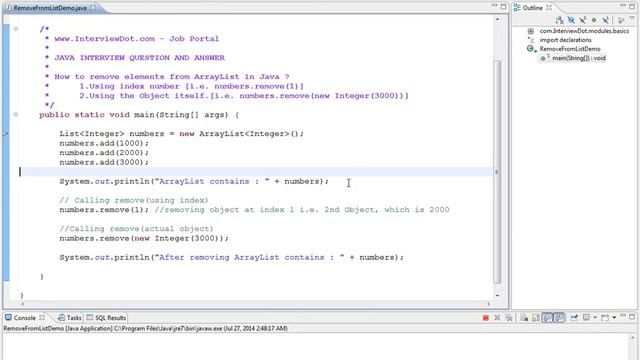Click 'www.InterviewDot.com - Job Portal' comment
640x360 pixels.
136,39
